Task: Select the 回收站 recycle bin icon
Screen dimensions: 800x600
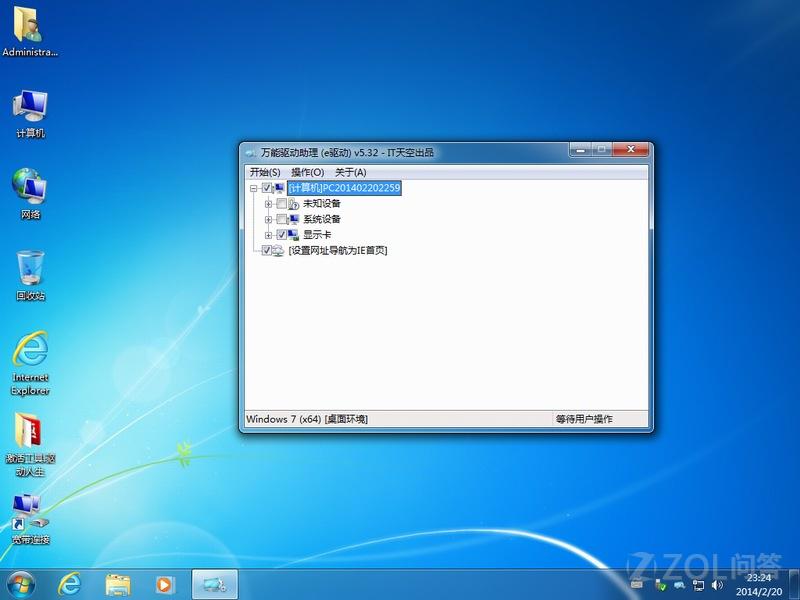Action: pos(30,275)
